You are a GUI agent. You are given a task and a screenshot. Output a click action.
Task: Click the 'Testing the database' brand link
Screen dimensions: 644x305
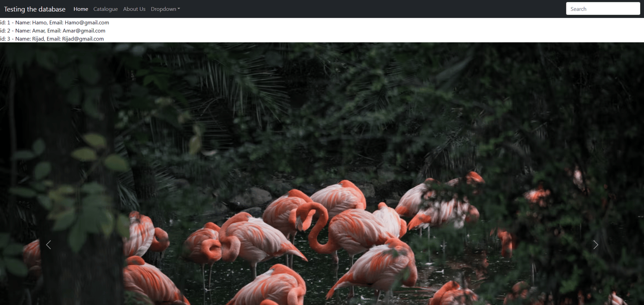35,9
